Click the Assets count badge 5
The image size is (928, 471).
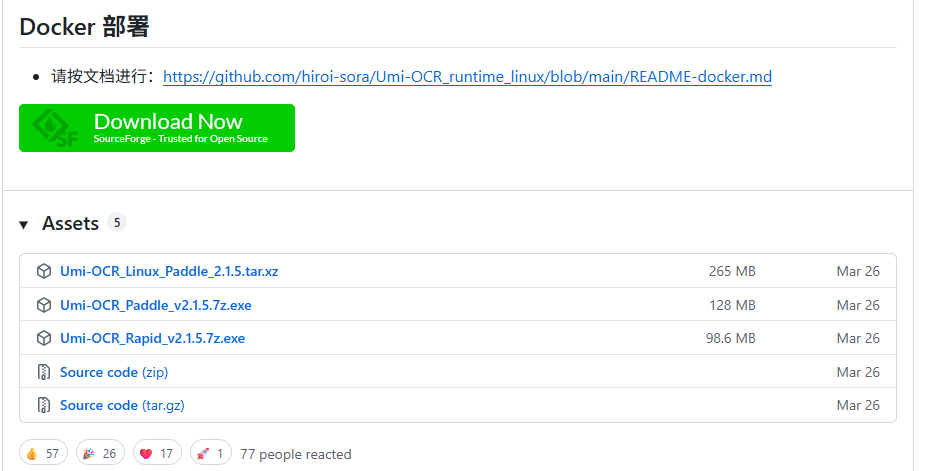117,222
